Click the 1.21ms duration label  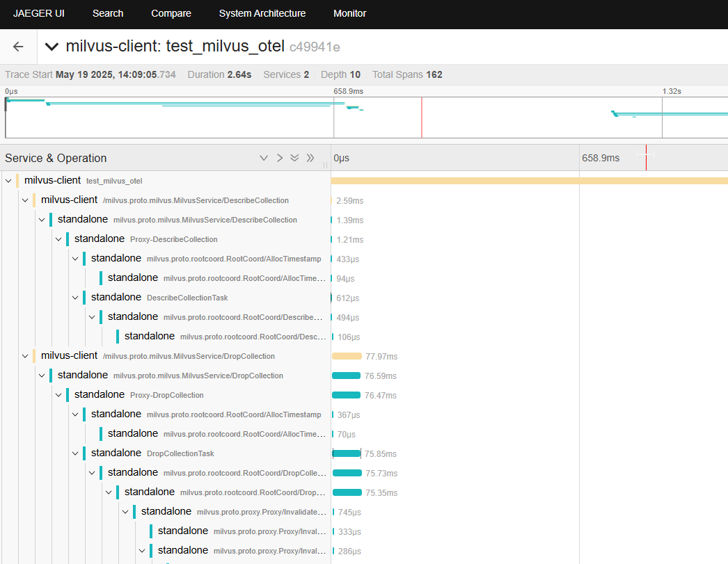tap(349, 240)
